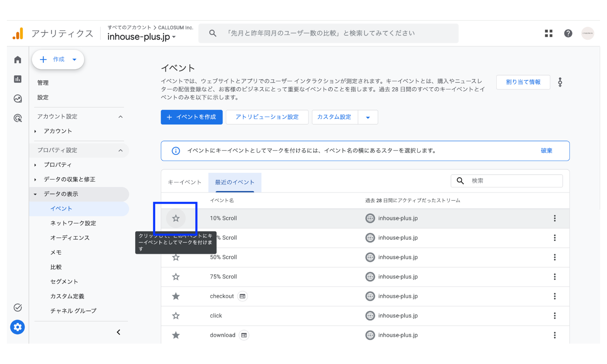The width and height of the screenshot is (607, 364).
Task: Focus the event 検索 field
Action: point(507,181)
